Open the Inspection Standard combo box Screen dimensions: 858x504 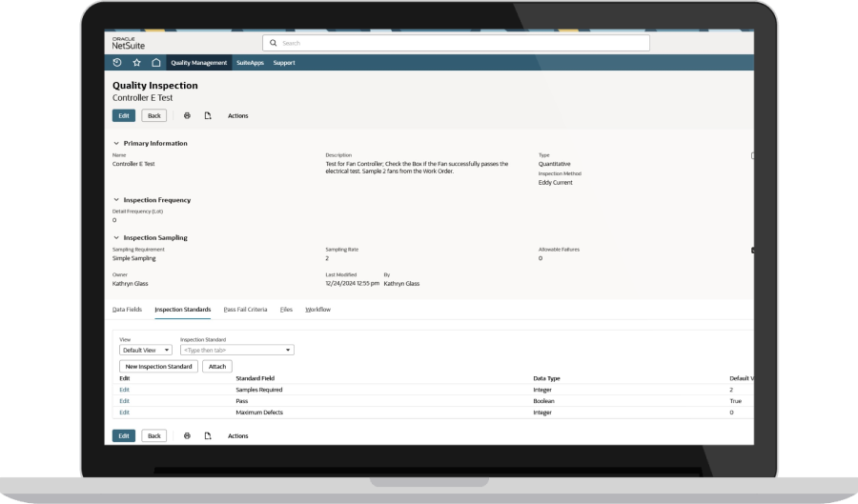coord(236,350)
